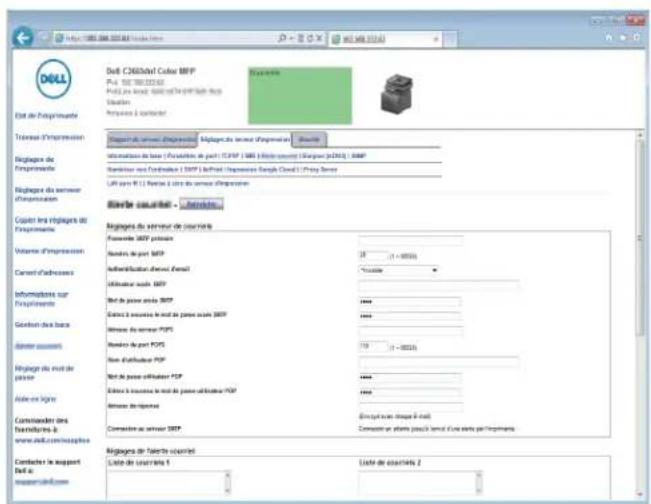This screenshot has height=504, width=651.
Task: Open Alerte courriel in the sidebar
Action: pos(38,346)
